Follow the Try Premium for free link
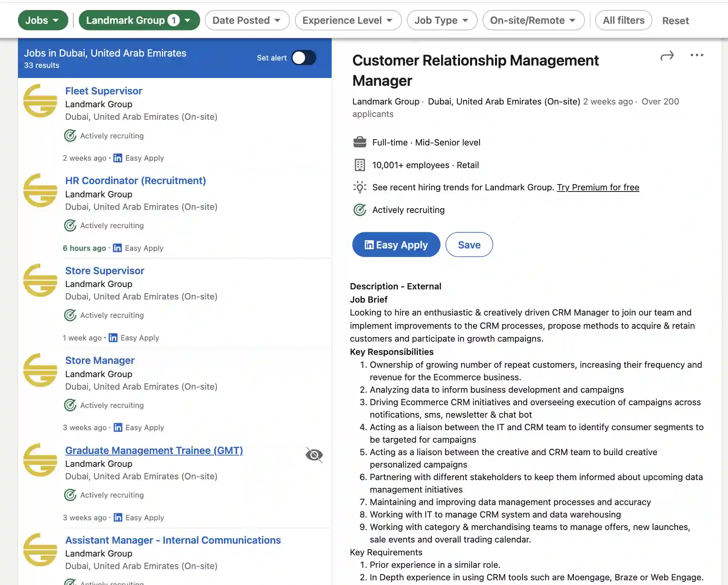Screen dimensions: 728x585 [x=598, y=188]
